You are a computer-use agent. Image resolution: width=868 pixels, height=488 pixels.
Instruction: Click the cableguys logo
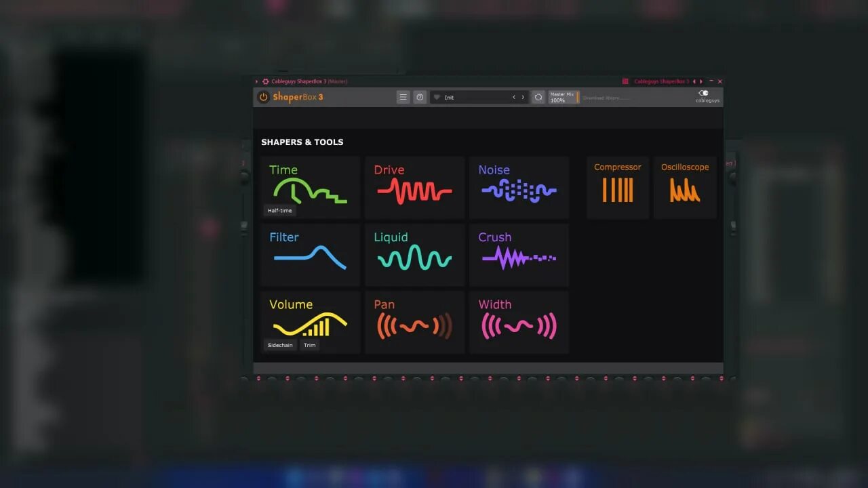point(707,97)
